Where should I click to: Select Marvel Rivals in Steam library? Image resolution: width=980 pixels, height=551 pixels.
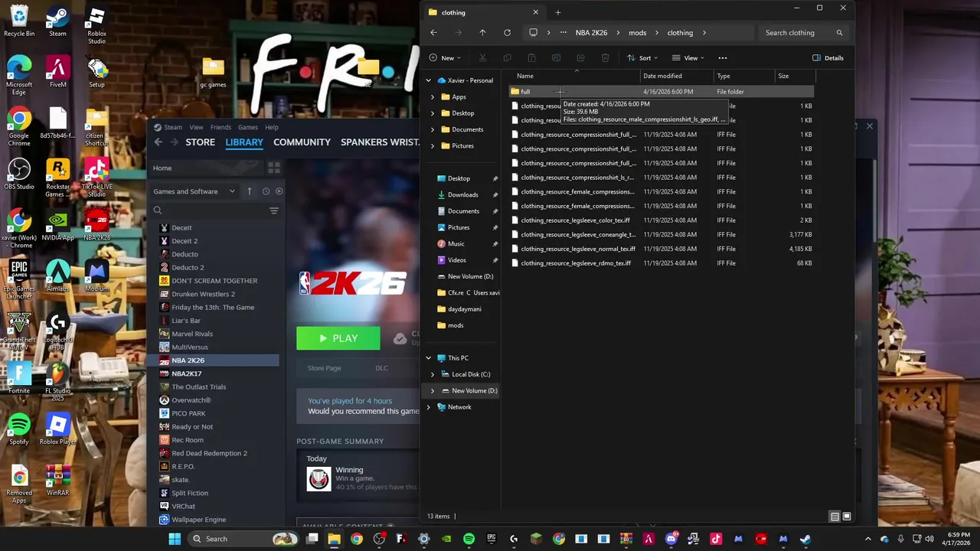pyautogui.click(x=192, y=334)
